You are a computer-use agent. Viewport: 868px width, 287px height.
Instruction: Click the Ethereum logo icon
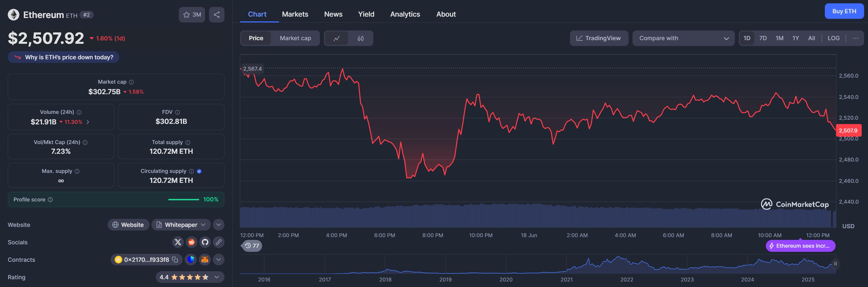pos(14,15)
